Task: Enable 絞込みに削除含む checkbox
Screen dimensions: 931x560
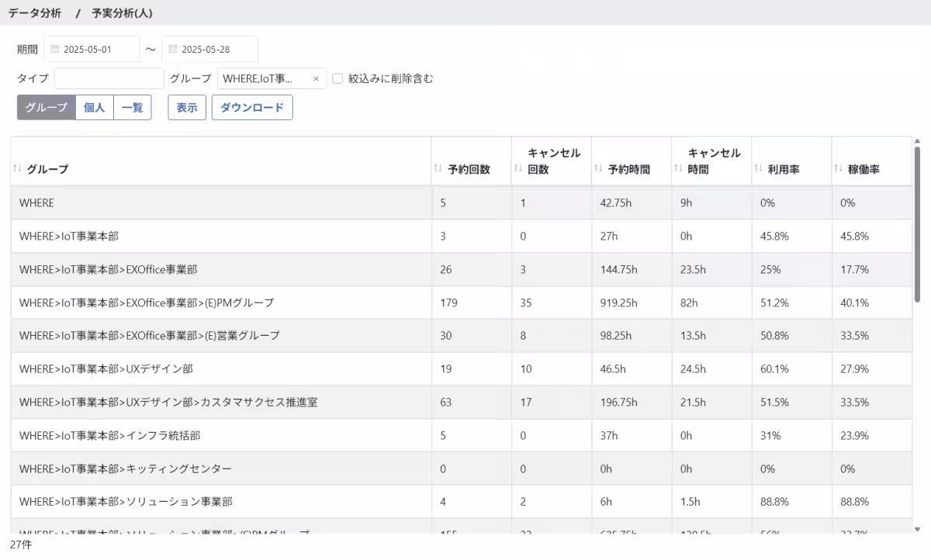Action: [x=337, y=78]
